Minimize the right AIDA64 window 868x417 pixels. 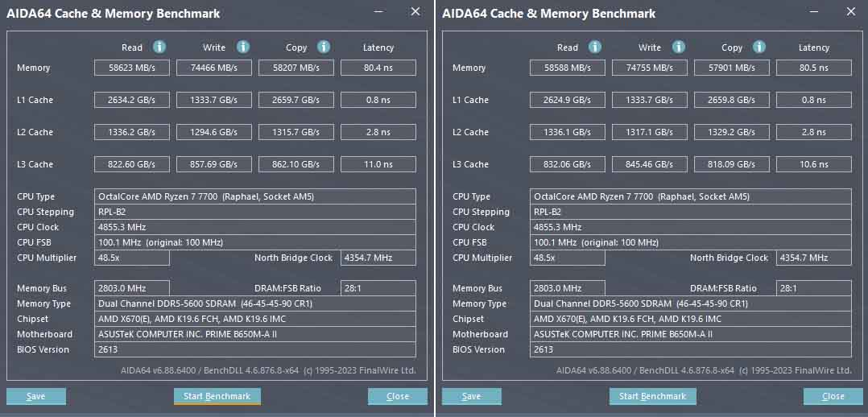coord(815,11)
